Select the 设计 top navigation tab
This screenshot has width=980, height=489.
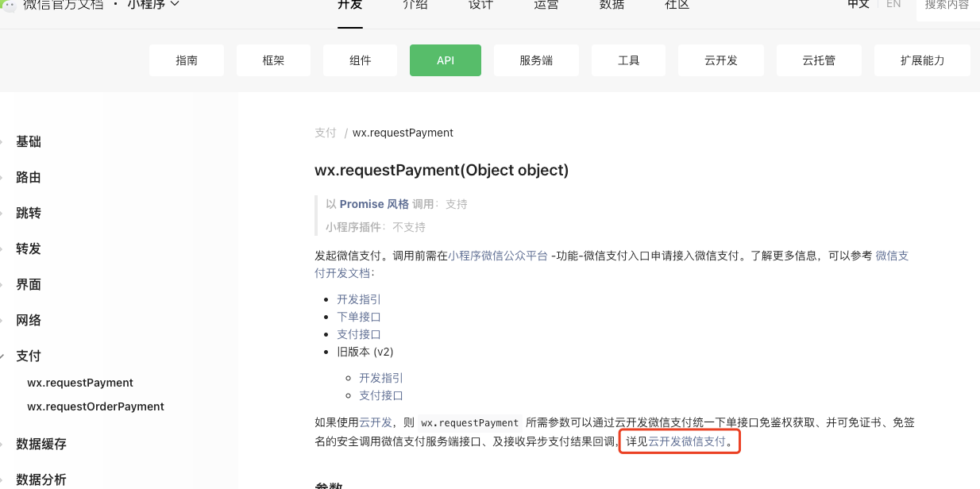click(x=480, y=5)
